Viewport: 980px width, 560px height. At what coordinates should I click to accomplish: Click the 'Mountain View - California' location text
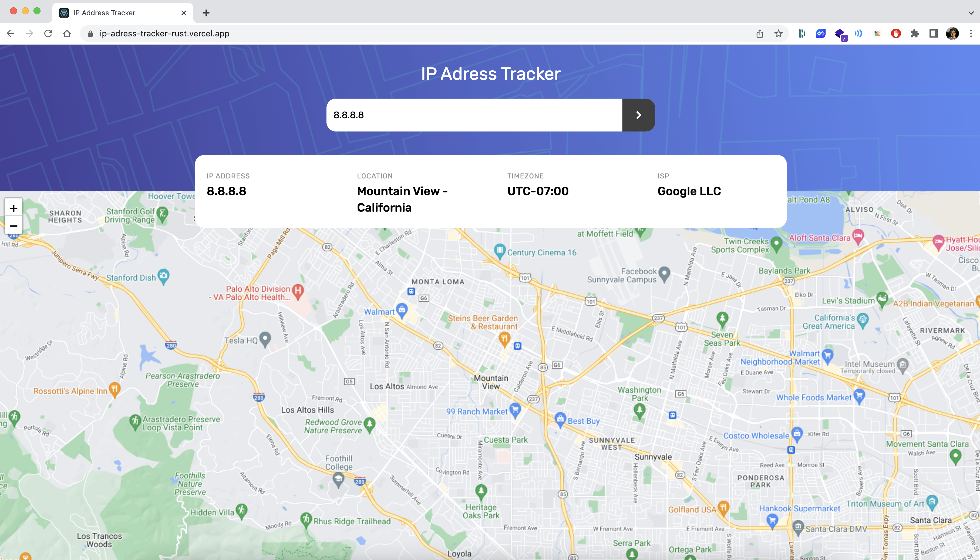click(x=402, y=199)
